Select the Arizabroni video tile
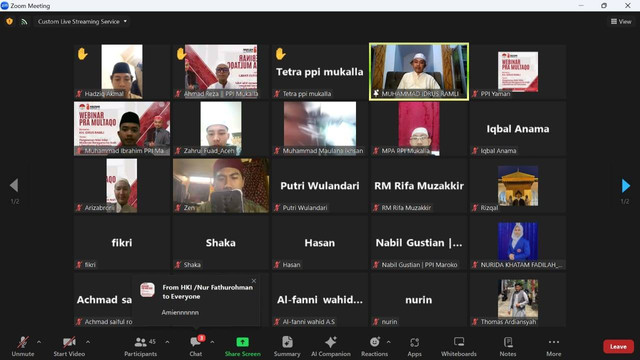Image resolution: width=640 pixels, height=360 pixels. (x=122, y=186)
